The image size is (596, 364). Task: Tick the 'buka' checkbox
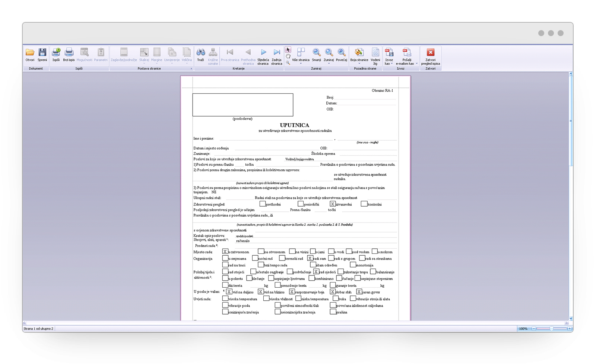pos(336,298)
